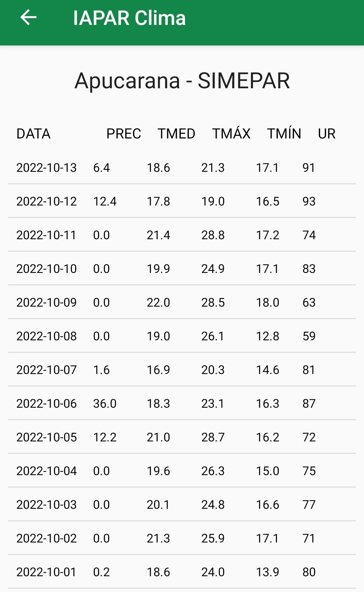Viewport: 364px width, 592px height.
Task: Select the TMÍN column header
Action: point(284,134)
